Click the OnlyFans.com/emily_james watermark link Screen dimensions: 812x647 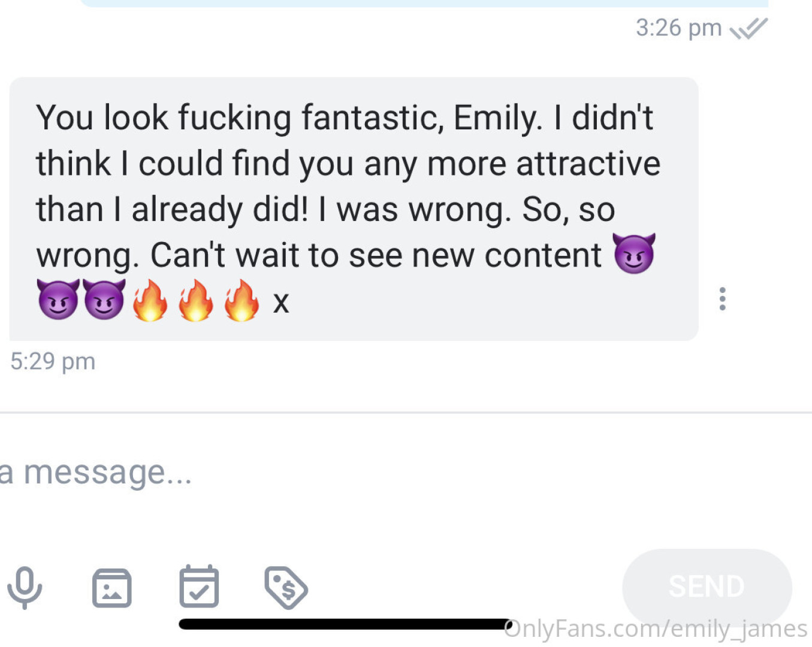(x=656, y=629)
